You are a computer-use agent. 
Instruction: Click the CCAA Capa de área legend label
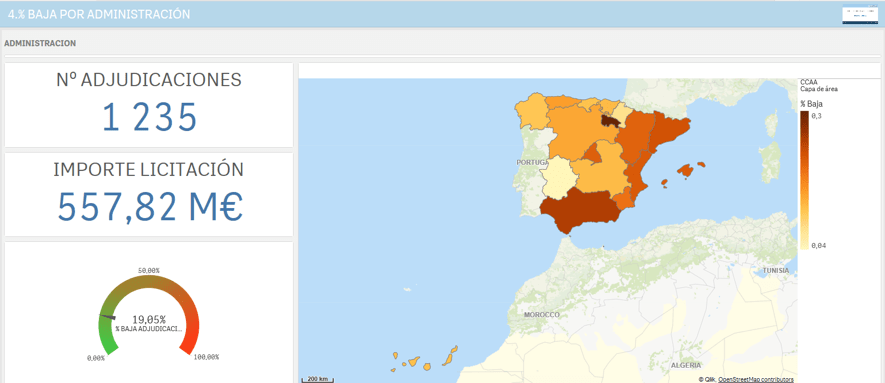pos(818,85)
